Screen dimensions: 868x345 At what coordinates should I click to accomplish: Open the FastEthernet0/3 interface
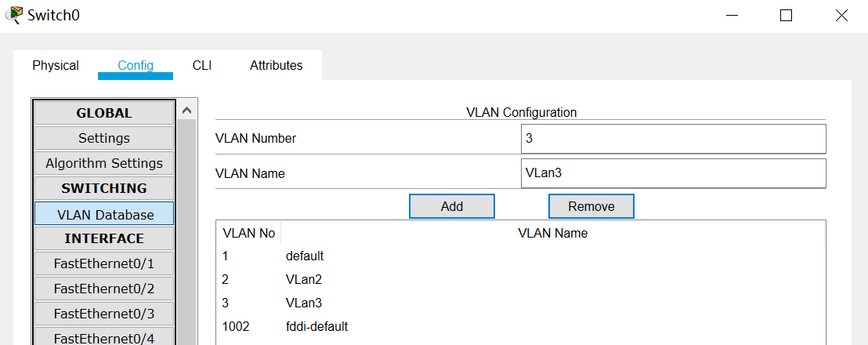104,314
